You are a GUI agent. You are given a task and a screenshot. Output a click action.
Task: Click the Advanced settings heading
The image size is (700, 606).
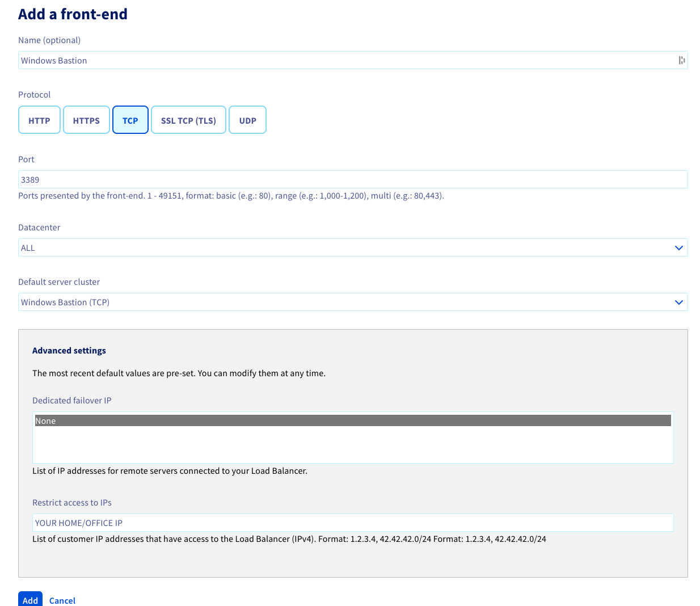pos(69,351)
